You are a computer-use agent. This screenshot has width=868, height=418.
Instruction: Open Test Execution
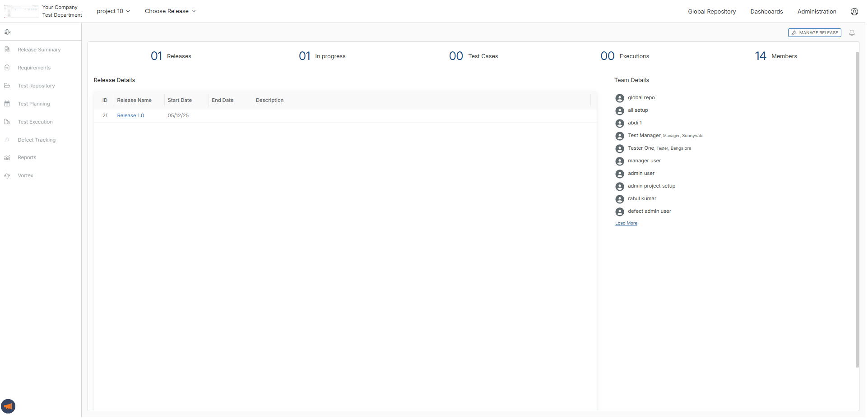point(35,122)
